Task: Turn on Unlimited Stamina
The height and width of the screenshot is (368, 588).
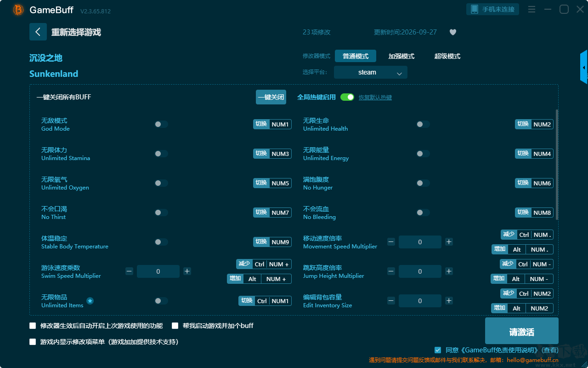Action: pos(161,154)
